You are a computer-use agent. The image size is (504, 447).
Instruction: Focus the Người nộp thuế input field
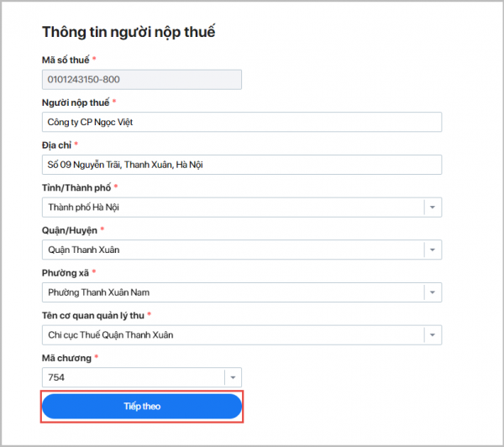tap(241, 122)
